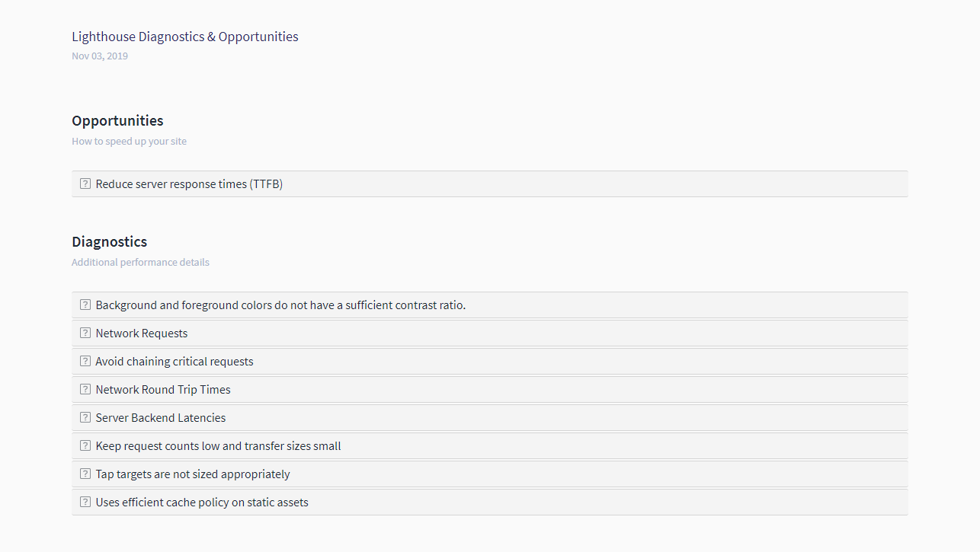Click the 'How to speed up your site' subtitle
Screen dimensions: 980x552
[x=129, y=141]
